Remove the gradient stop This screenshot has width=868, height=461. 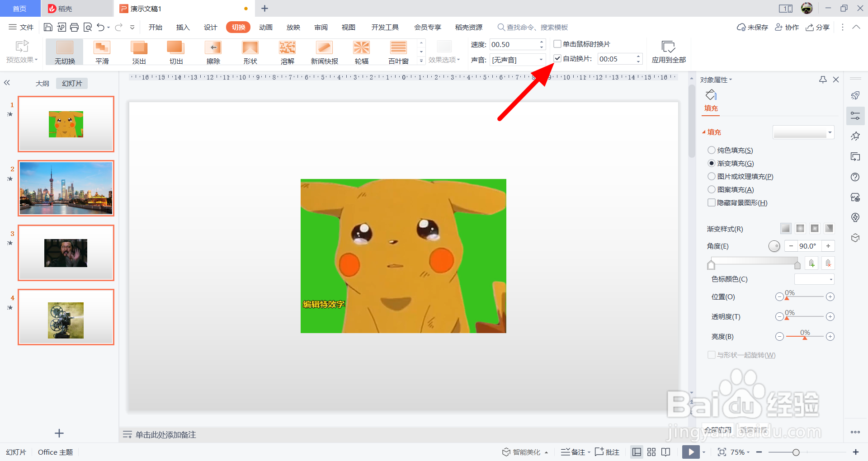tap(828, 263)
